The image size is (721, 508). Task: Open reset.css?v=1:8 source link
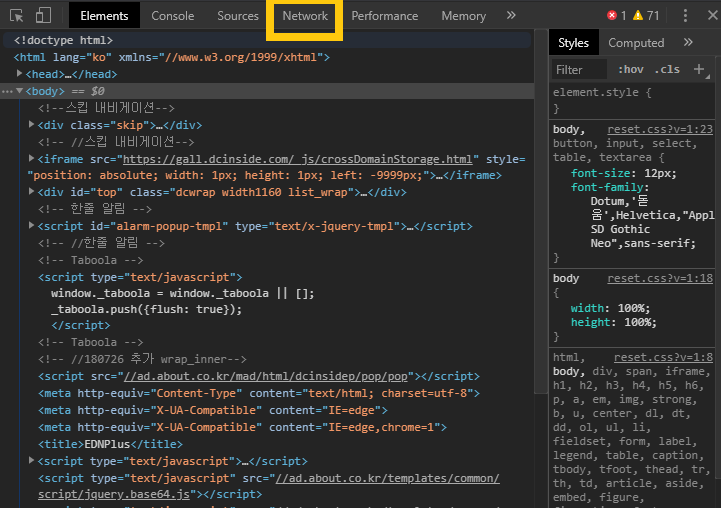coord(663,358)
